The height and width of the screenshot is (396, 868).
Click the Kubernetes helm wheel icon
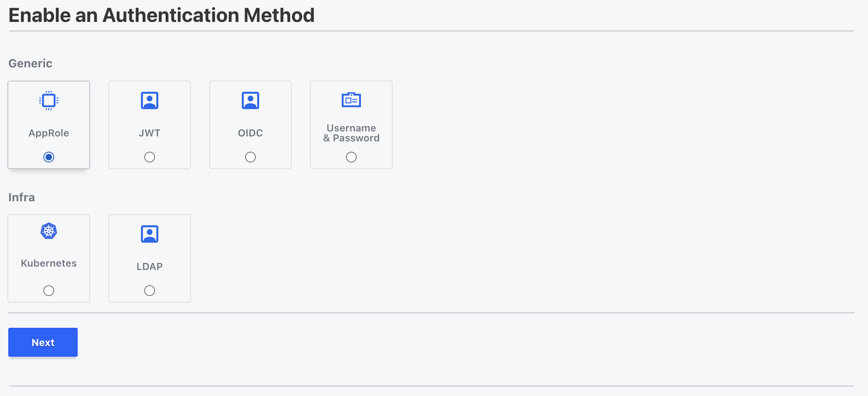click(x=48, y=231)
